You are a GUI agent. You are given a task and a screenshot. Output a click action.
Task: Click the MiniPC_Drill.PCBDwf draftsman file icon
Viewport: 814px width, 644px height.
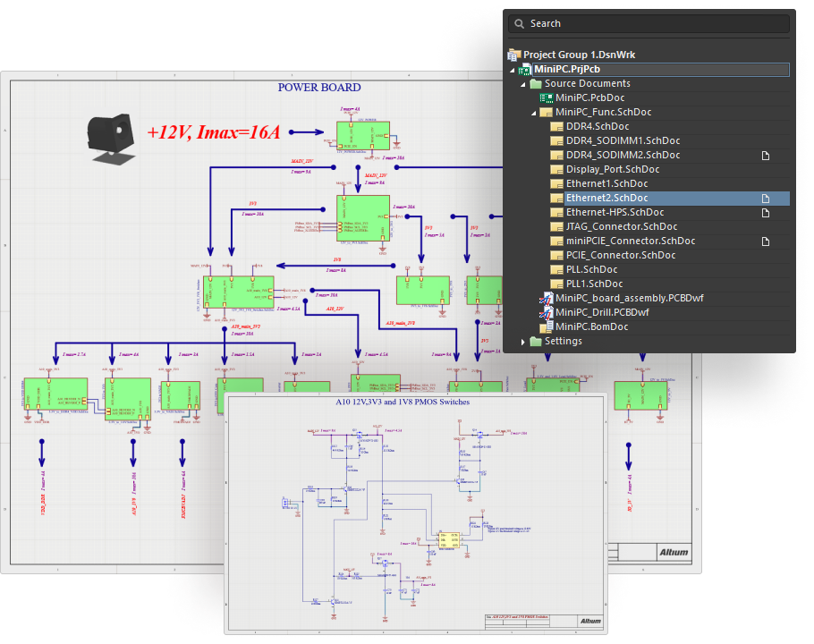tap(546, 312)
